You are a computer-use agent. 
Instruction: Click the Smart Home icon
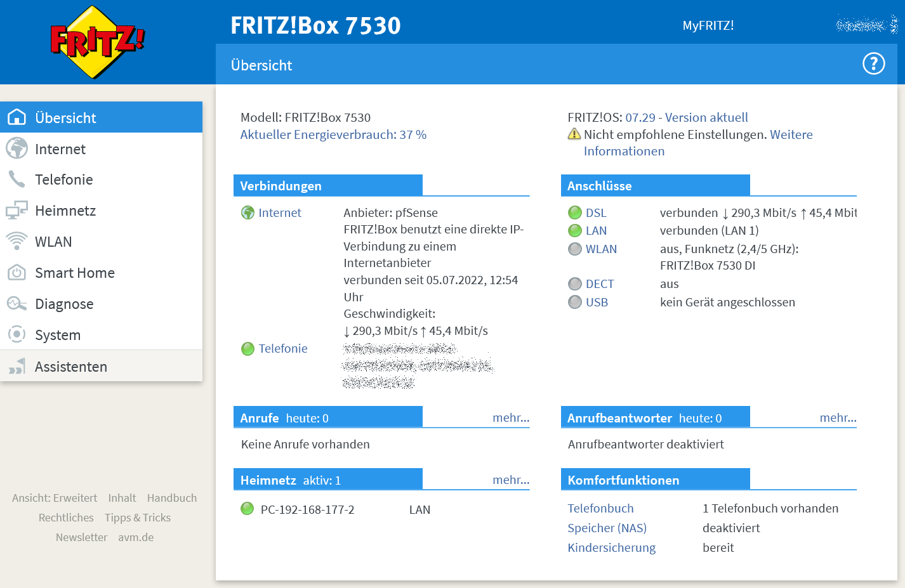tap(17, 273)
